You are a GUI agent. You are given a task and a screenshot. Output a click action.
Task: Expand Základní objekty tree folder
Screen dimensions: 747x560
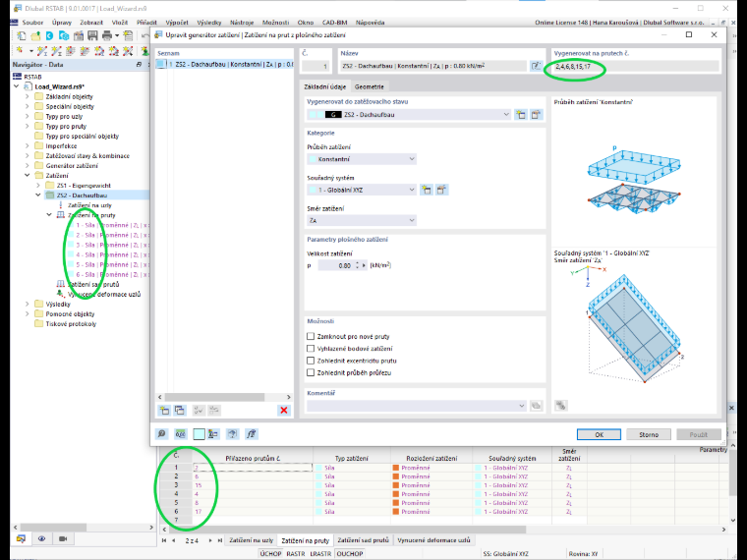coord(28,96)
